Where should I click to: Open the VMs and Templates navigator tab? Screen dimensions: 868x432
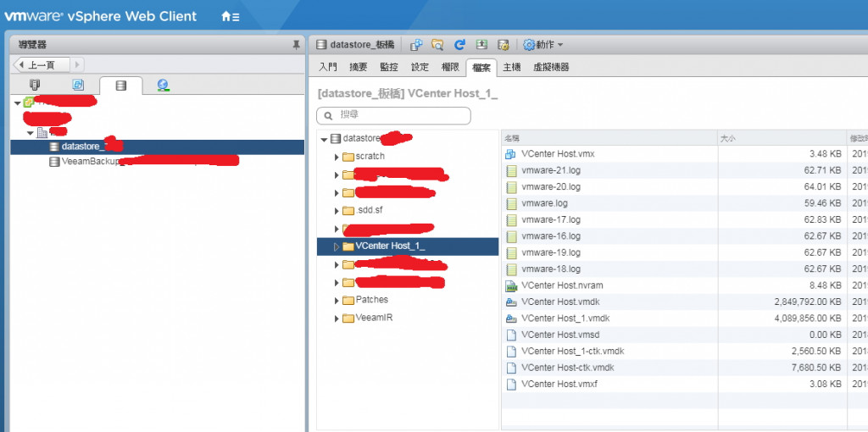pyautogui.click(x=78, y=85)
